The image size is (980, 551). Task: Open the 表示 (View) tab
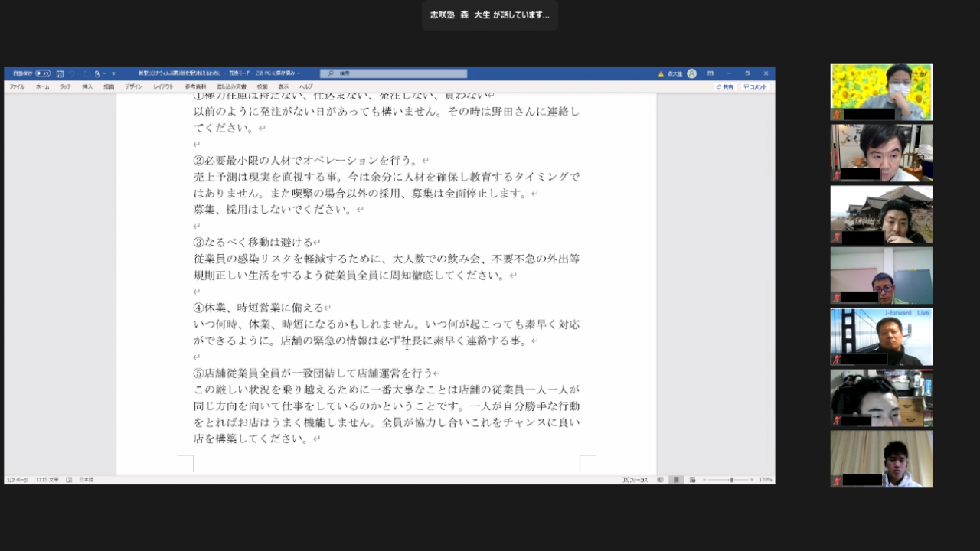tap(283, 86)
